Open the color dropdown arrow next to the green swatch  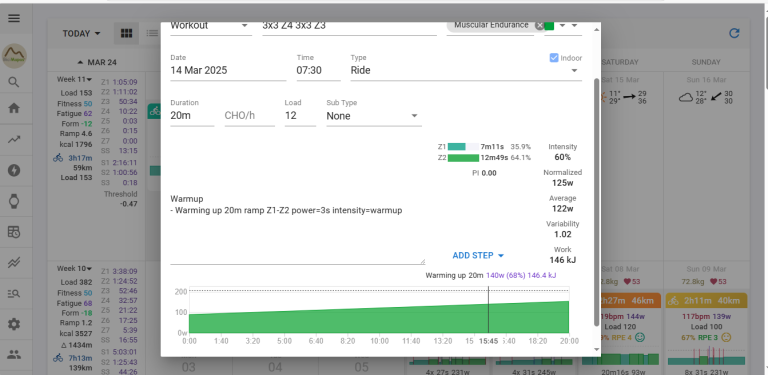[562, 25]
